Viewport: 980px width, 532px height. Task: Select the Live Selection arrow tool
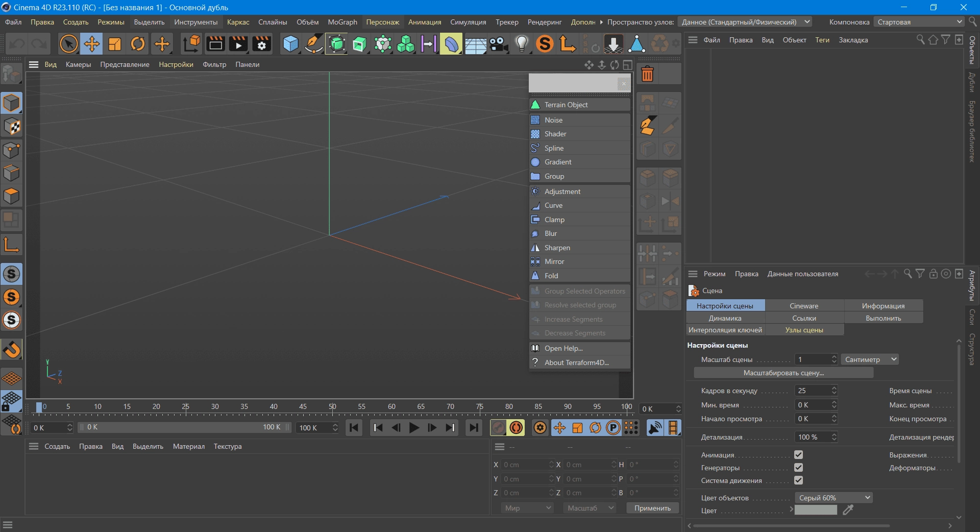tap(69, 44)
